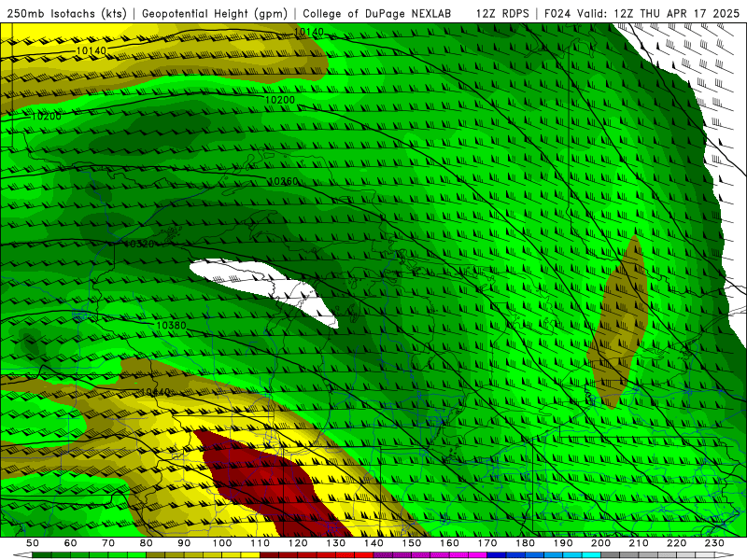Click the 220 value on the color scale

(676, 543)
